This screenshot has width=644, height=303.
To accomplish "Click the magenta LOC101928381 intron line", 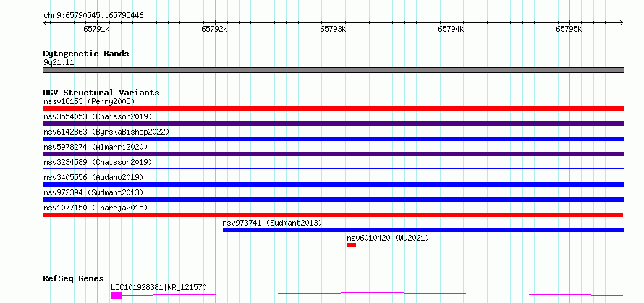I will tap(372, 294).
